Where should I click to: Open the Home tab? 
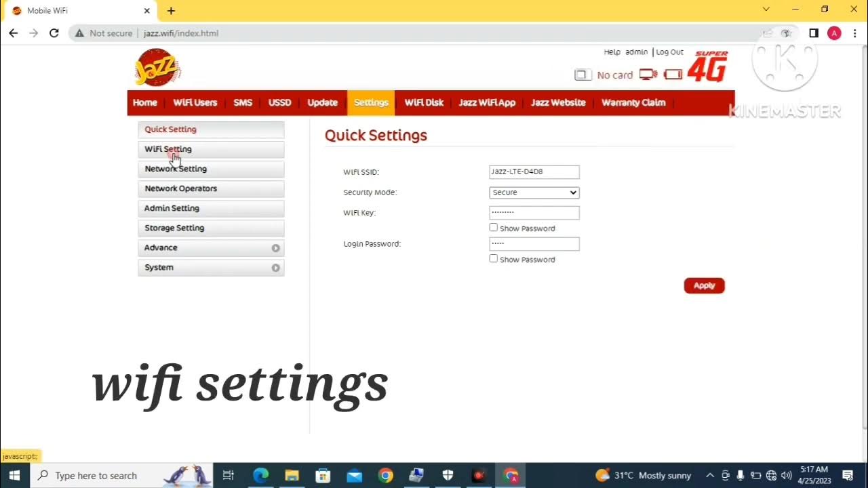tap(145, 102)
